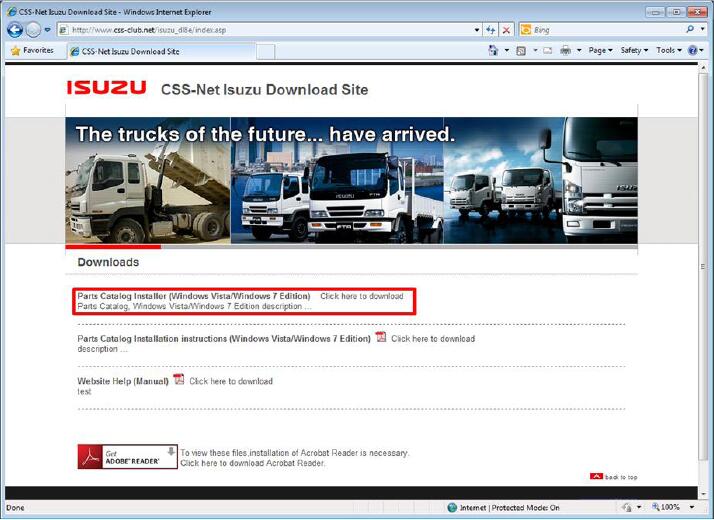Screen dimensions: 714x520
Task: Click the red ISUZU logo
Action: (107, 87)
